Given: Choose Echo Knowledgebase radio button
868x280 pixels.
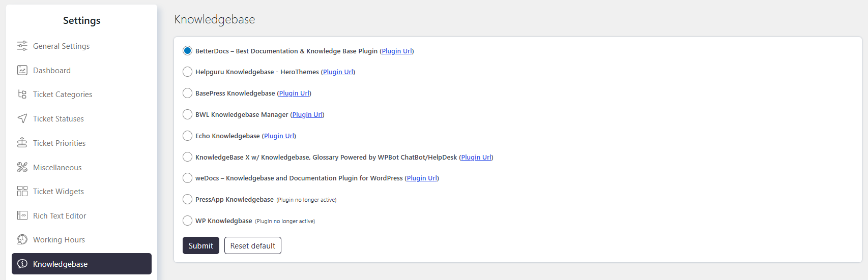Looking at the screenshot, I should [187, 136].
